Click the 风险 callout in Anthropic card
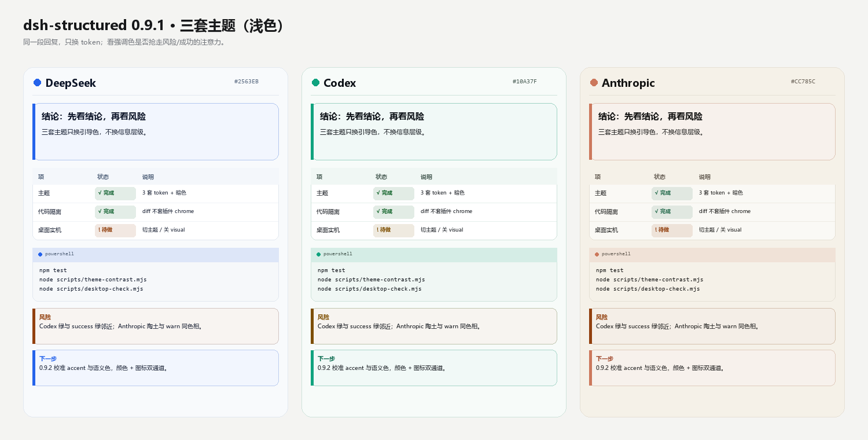868x440 pixels. (x=712, y=326)
